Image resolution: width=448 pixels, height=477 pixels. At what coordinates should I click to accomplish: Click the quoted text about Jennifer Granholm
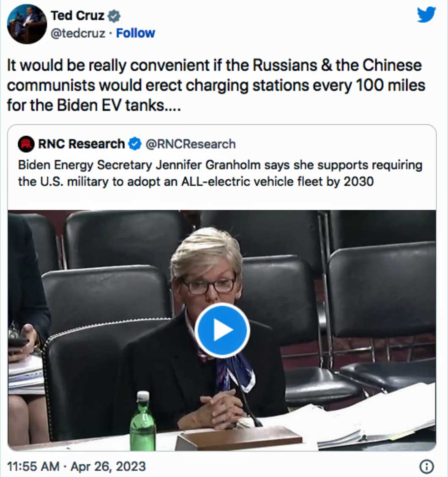(x=220, y=173)
